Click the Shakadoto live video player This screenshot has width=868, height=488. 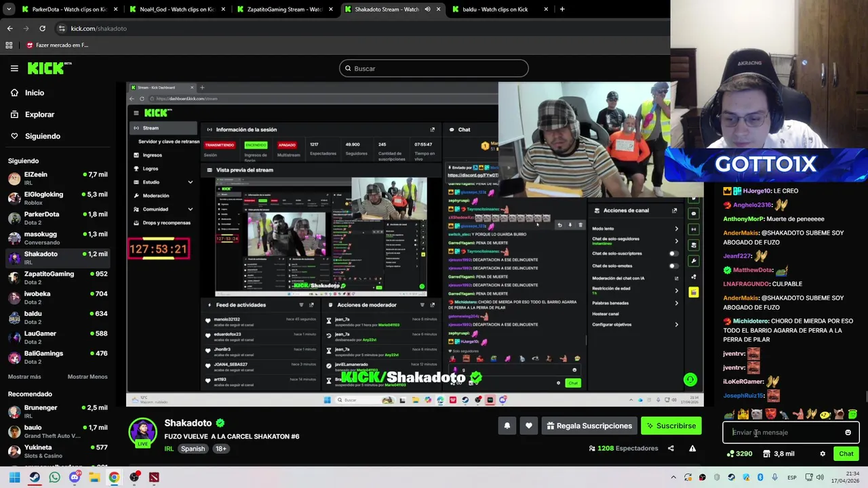[415, 244]
